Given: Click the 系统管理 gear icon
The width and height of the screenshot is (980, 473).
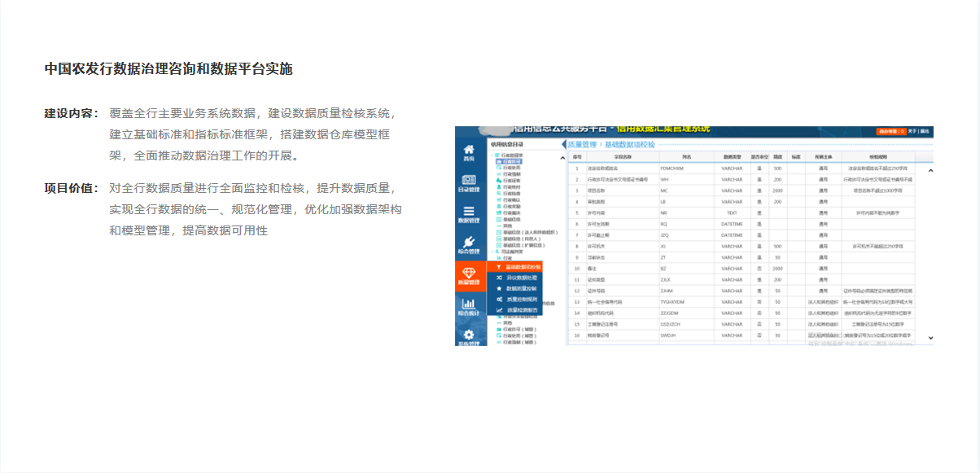Looking at the screenshot, I should click(469, 335).
